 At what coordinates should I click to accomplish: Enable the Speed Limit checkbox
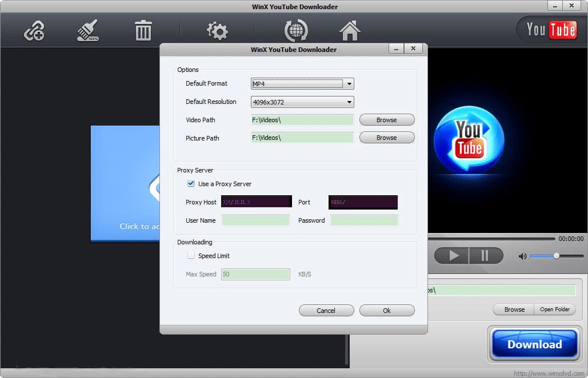pyautogui.click(x=191, y=255)
